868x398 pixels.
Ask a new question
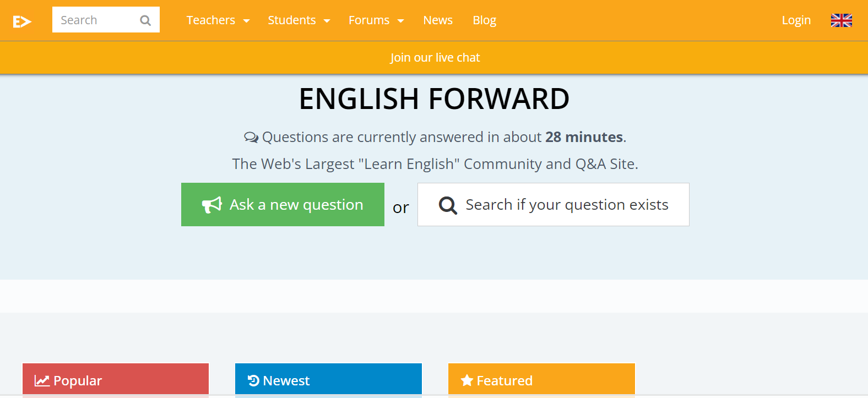pos(283,204)
